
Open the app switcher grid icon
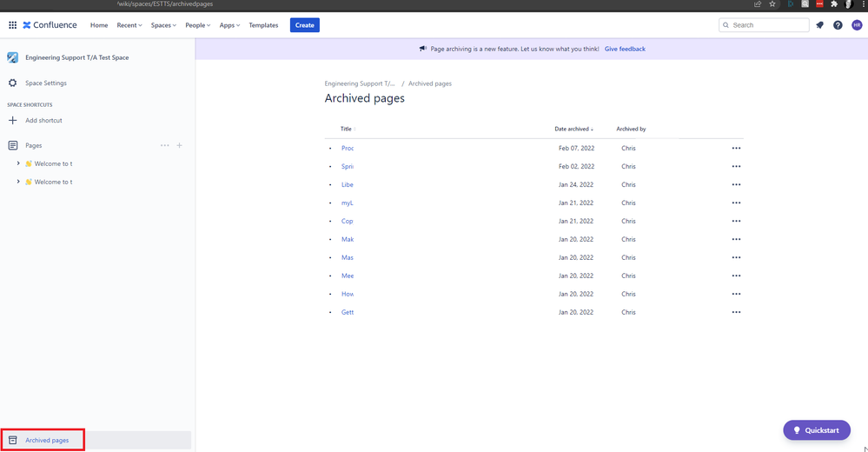(x=12, y=25)
